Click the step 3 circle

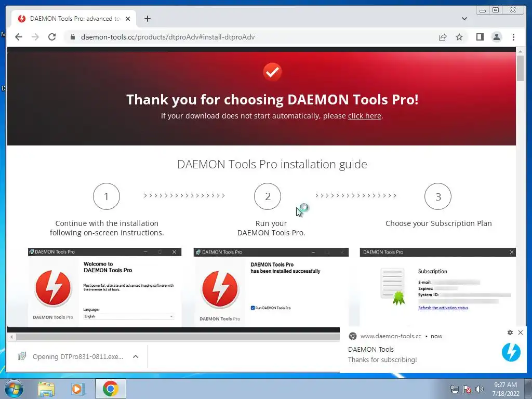(437, 196)
